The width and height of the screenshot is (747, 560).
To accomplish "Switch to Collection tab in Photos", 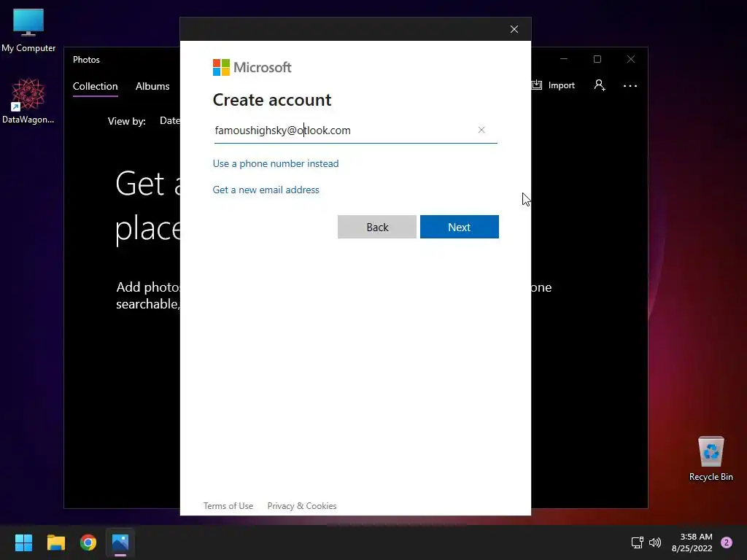I will pyautogui.click(x=96, y=86).
